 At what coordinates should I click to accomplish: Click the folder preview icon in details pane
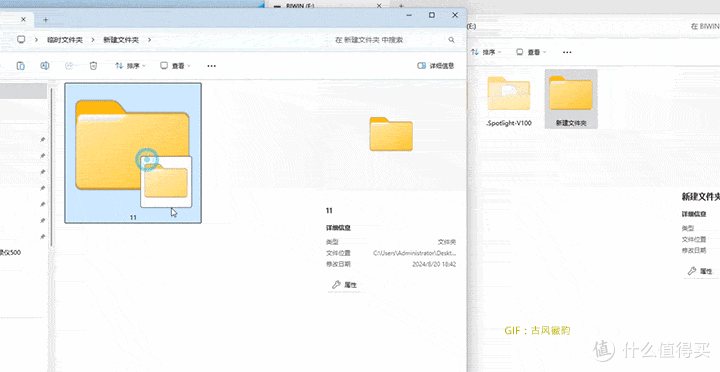(391, 134)
